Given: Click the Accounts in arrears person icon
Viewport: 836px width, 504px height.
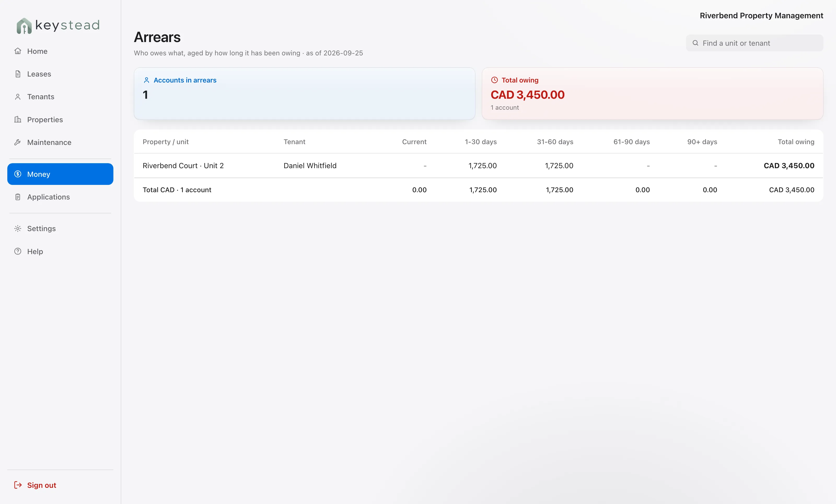Looking at the screenshot, I should click(x=147, y=80).
